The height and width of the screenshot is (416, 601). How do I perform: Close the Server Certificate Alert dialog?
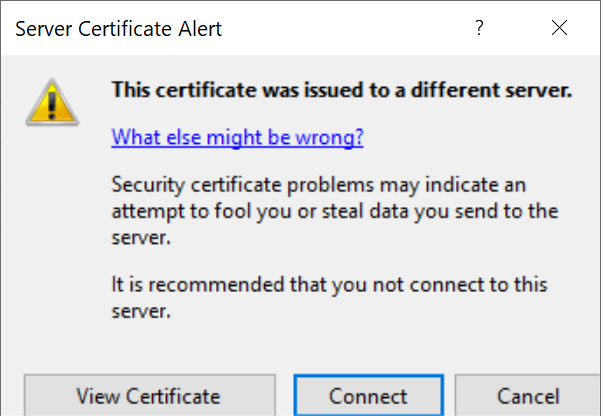[x=559, y=29]
